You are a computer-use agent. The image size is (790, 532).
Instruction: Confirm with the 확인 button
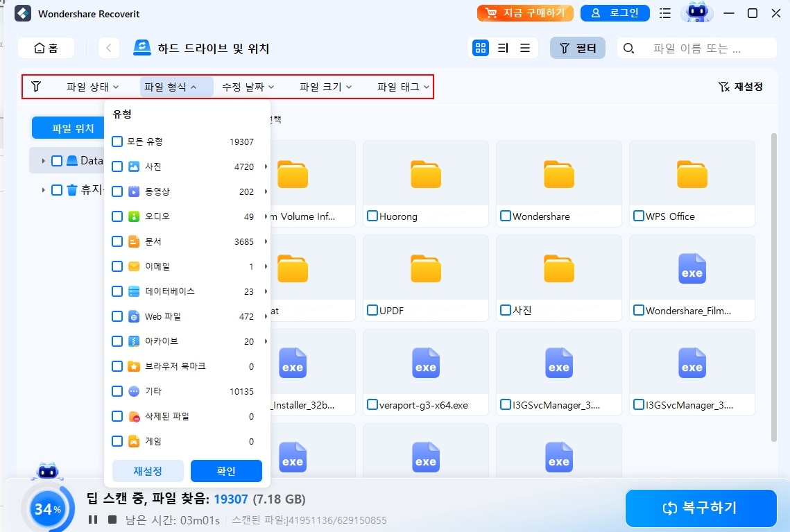click(x=226, y=471)
